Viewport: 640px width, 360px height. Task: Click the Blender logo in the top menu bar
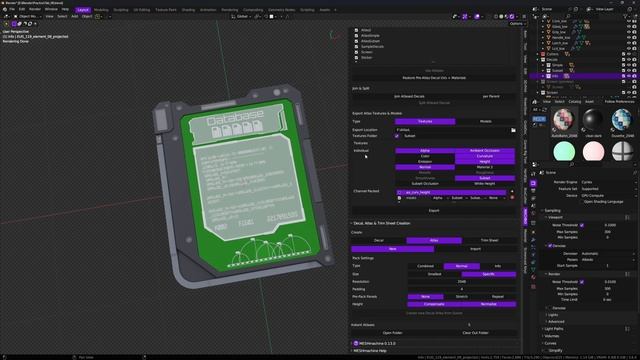[x=4, y=9]
